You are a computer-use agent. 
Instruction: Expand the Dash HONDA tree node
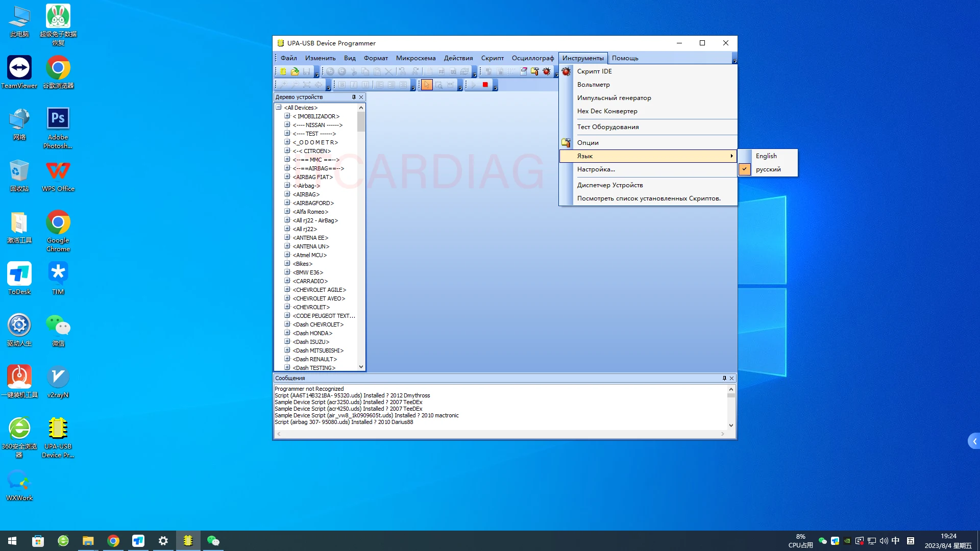pyautogui.click(x=287, y=333)
